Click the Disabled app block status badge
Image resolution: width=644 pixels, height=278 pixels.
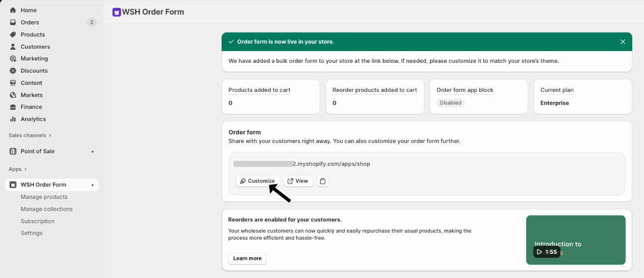pos(450,103)
